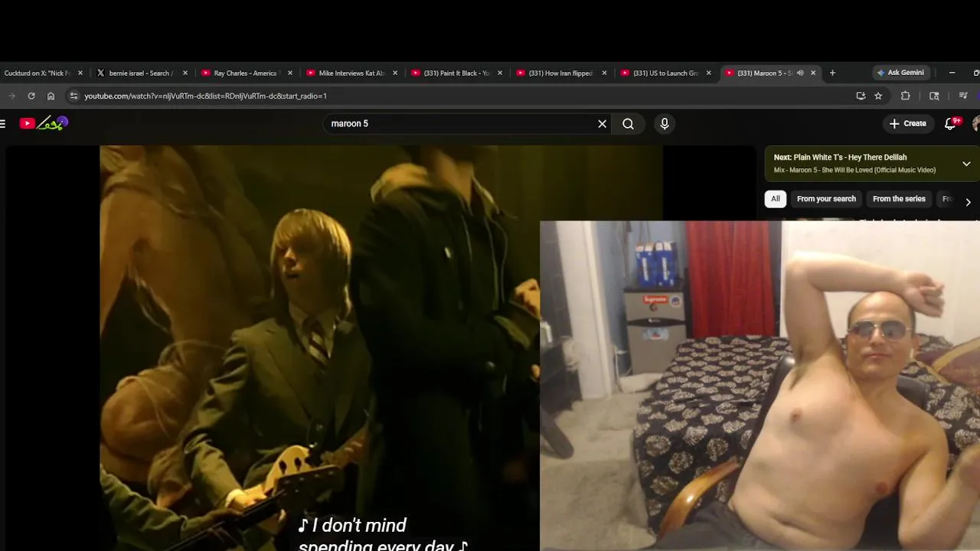
Task: Minimize the browser window
Action: coord(952,73)
